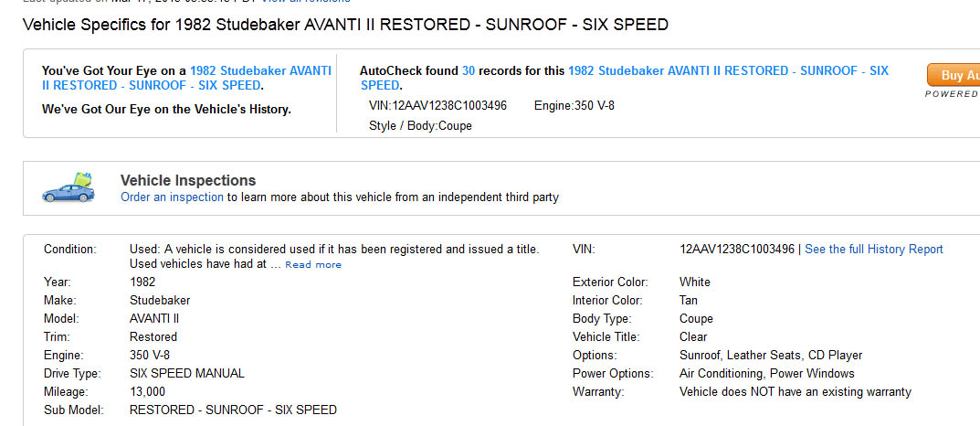Click the "Vehicle Inspections" heading
The height and width of the screenshot is (426, 980).
[x=188, y=180]
